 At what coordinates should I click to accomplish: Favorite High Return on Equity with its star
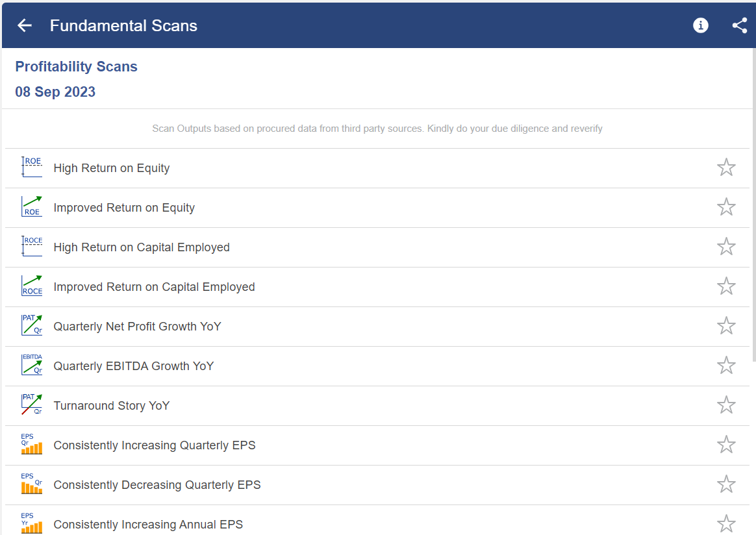(x=726, y=168)
